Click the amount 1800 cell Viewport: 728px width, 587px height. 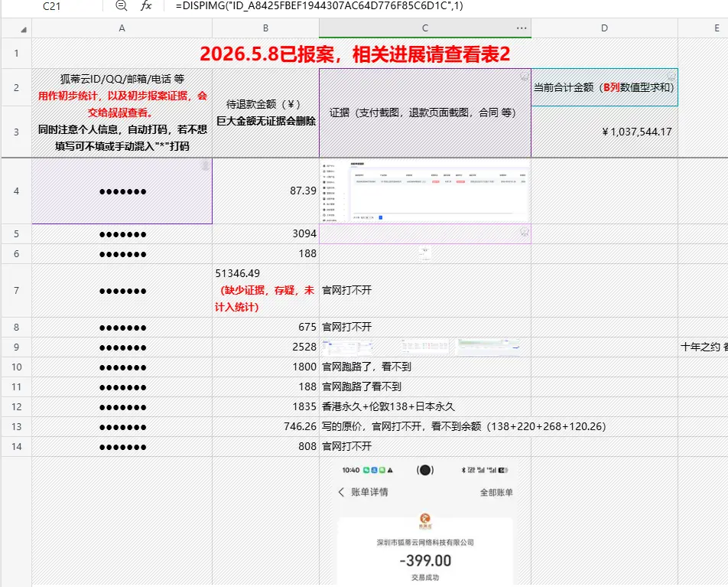point(265,367)
